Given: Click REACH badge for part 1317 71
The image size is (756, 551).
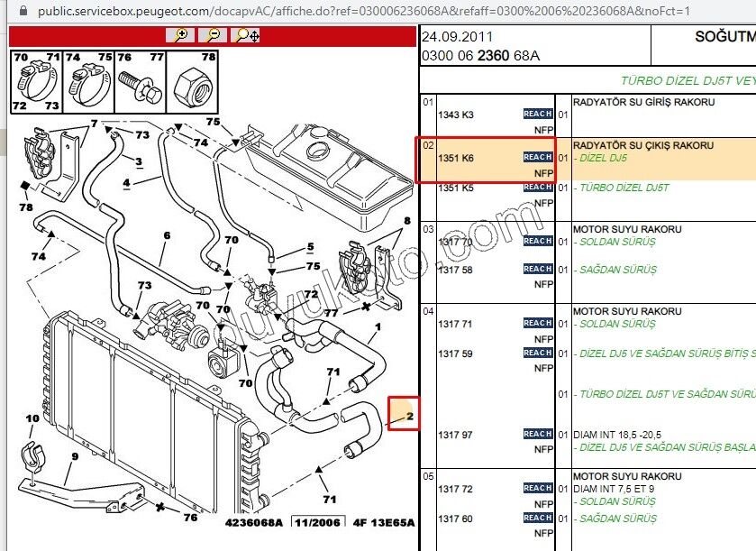Looking at the screenshot, I should tap(538, 323).
